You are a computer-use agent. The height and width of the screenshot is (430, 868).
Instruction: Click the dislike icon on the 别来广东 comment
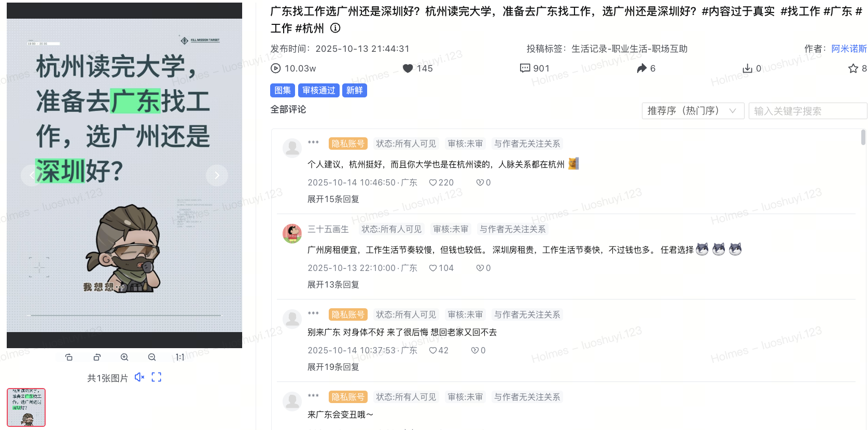coord(475,350)
